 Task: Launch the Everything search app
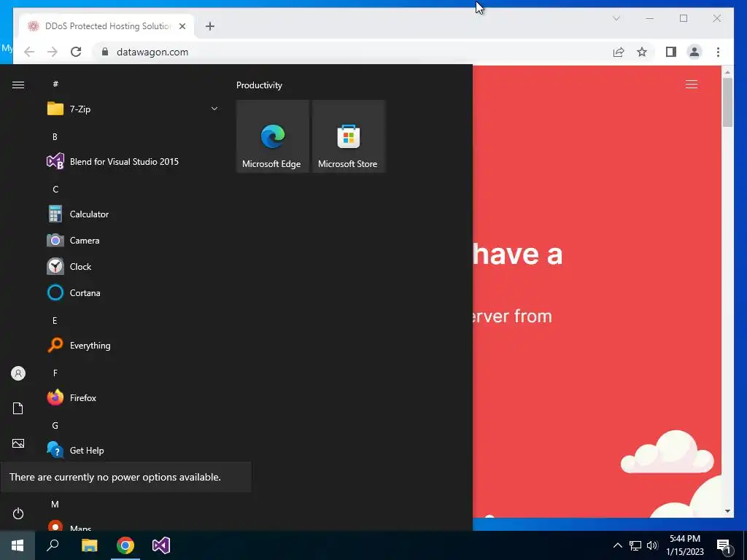pyautogui.click(x=133, y=345)
